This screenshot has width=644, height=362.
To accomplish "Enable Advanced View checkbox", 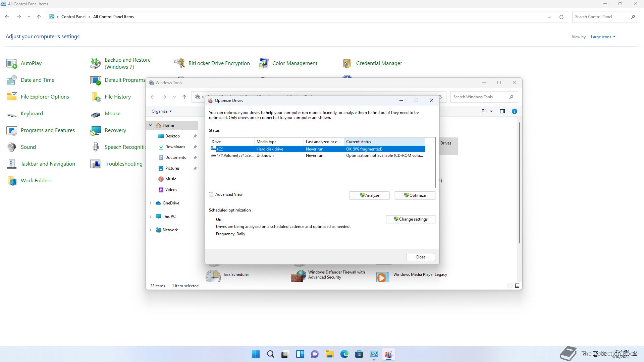I will [x=211, y=194].
